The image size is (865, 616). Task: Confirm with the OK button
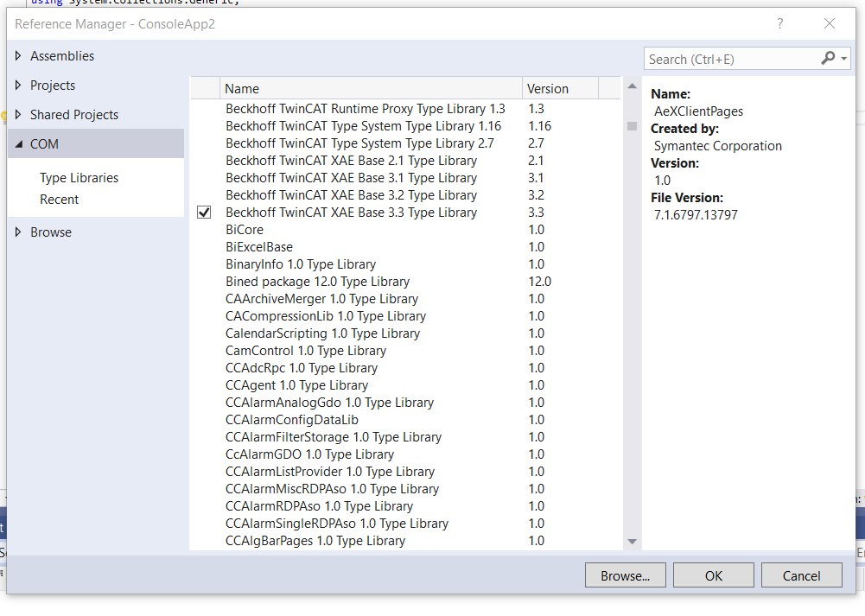coord(713,575)
